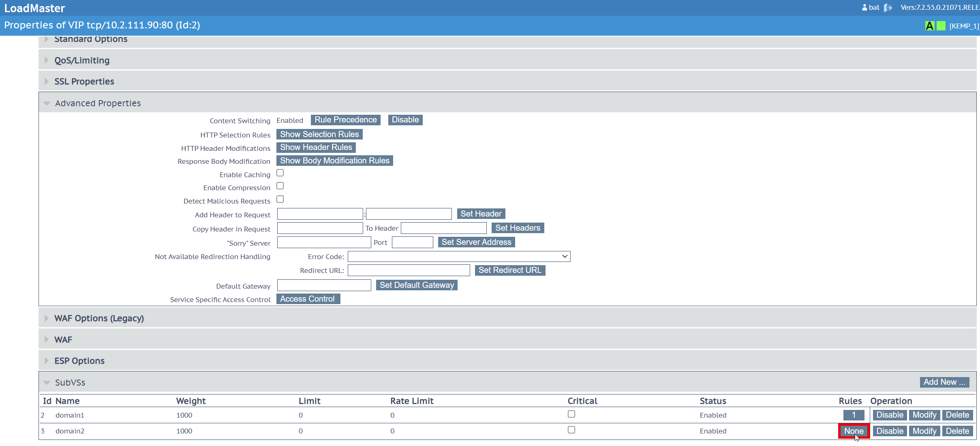The height and width of the screenshot is (446, 980).
Task: Click the bal user icon
Action: (864, 7)
